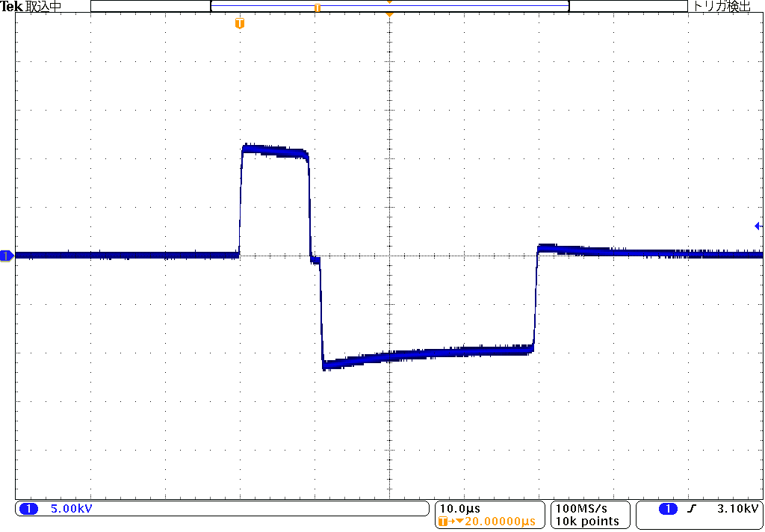Click the center crosshair of the graticule

(x=389, y=256)
